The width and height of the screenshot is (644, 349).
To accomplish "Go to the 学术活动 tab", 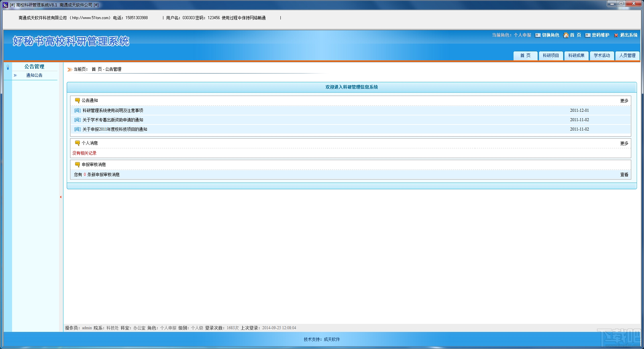I will click(602, 56).
